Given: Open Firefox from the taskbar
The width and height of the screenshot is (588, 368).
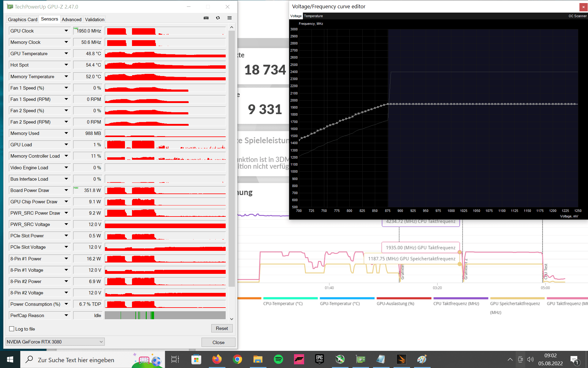Looking at the screenshot, I should pyautogui.click(x=217, y=359).
